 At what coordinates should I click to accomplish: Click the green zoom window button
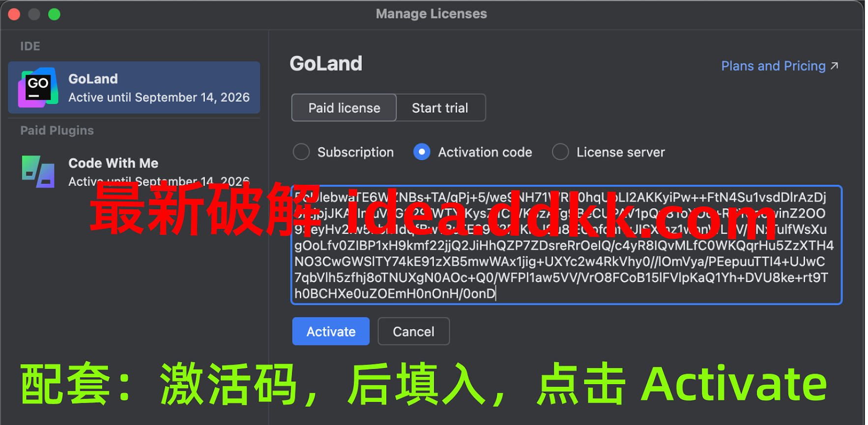pos(54,14)
